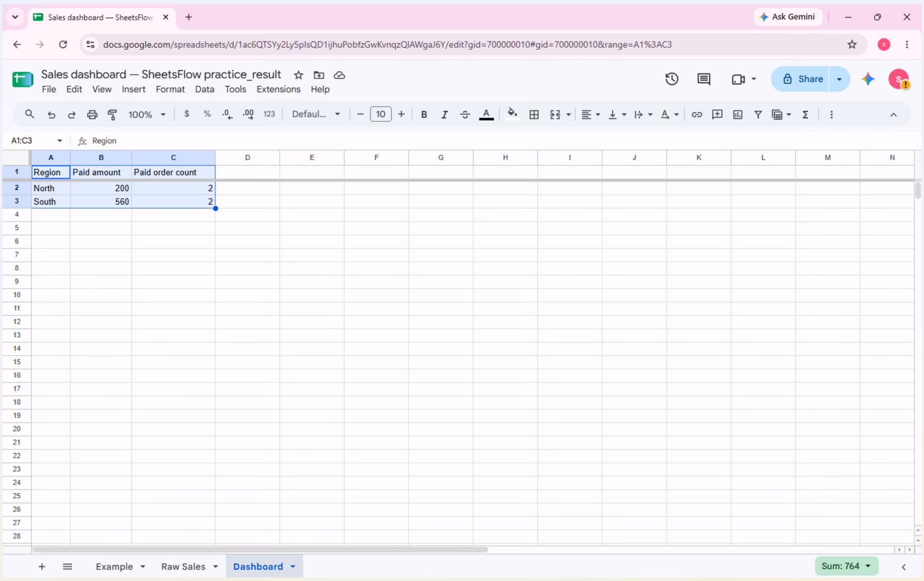This screenshot has width=924, height=581.
Task: Click the font size input field
Action: [x=380, y=114]
